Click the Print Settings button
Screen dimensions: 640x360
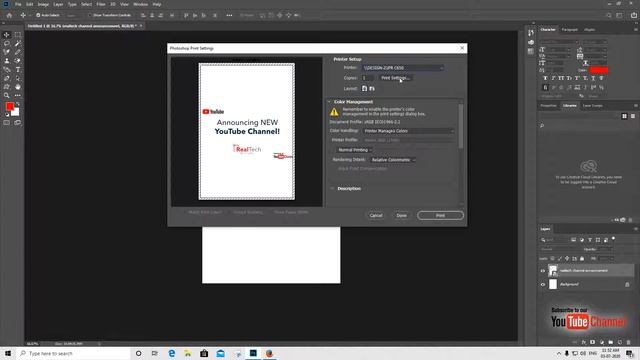(395, 78)
